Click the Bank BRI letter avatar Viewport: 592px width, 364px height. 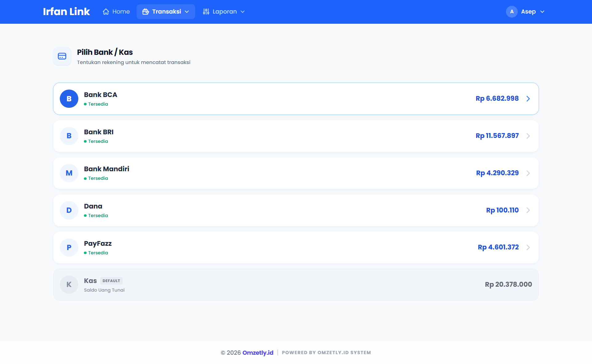point(69,136)
